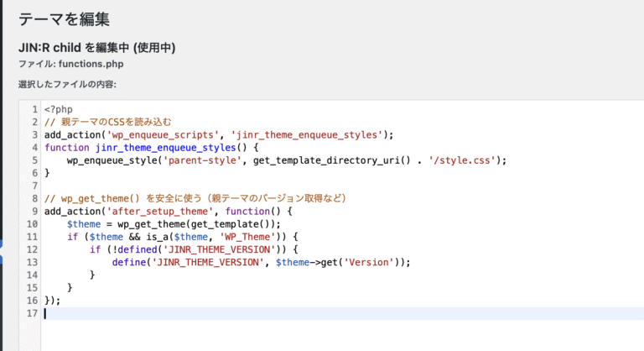Click line number 9 in gutter
The width and height of the screenshot is (644, 351).
click(x=35, y=212)
